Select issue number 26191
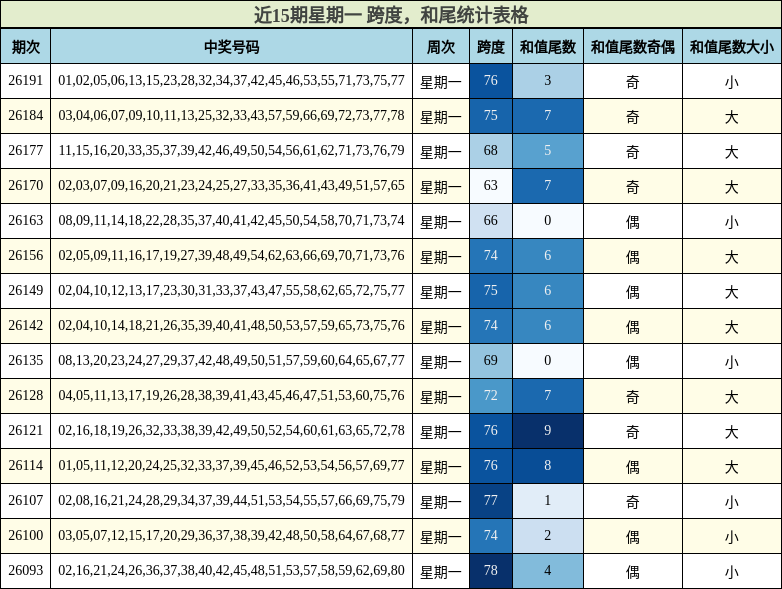Screen dimensions: 782x589 25,81
